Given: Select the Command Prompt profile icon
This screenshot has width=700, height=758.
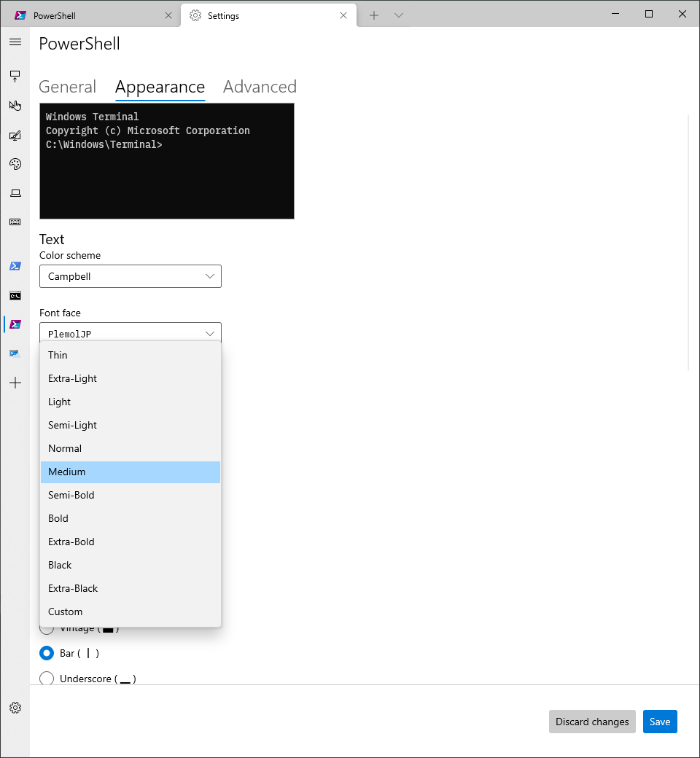Looking at the screenshot, I should click(x=15, y=295).
